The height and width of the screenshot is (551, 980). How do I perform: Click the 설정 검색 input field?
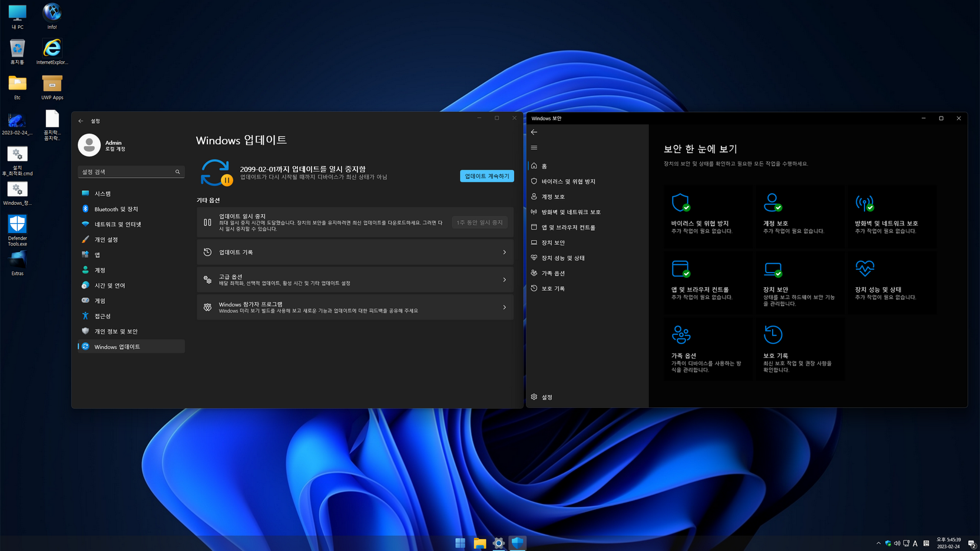pos(131,172)
